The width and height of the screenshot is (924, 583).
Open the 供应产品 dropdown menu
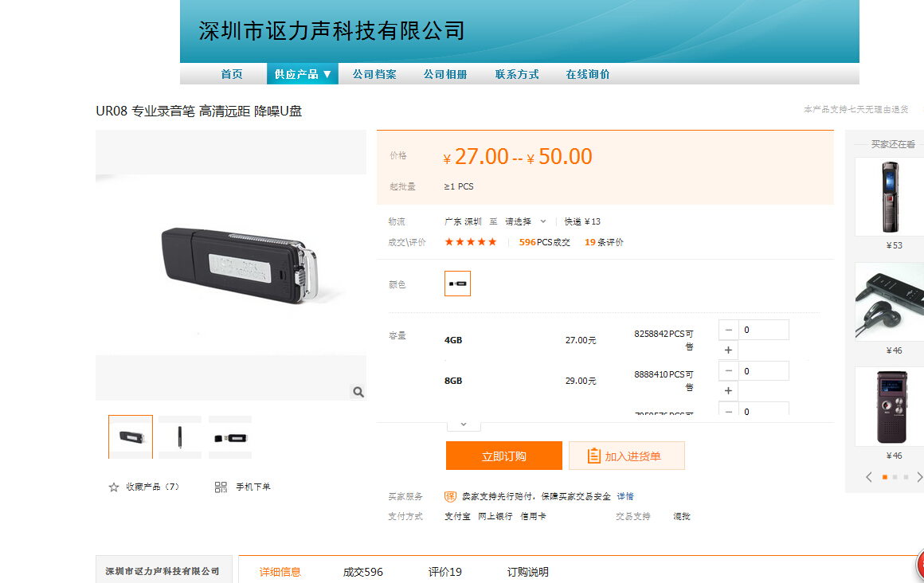point(302,74)
